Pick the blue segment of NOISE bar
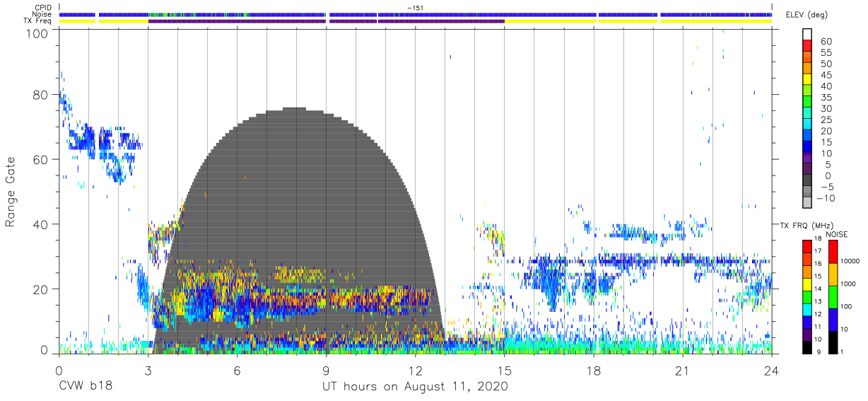The width and height of the screenshot is (868, 401). click(833, 320)
